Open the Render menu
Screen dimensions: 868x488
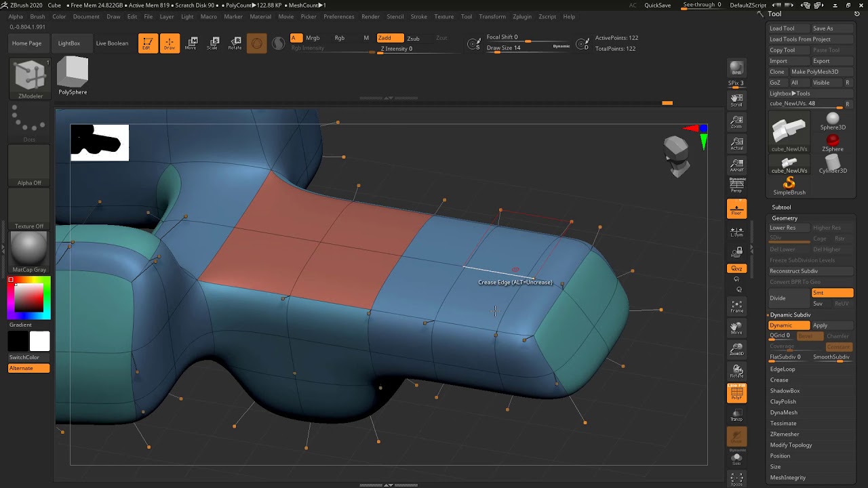tap(370, 16)
